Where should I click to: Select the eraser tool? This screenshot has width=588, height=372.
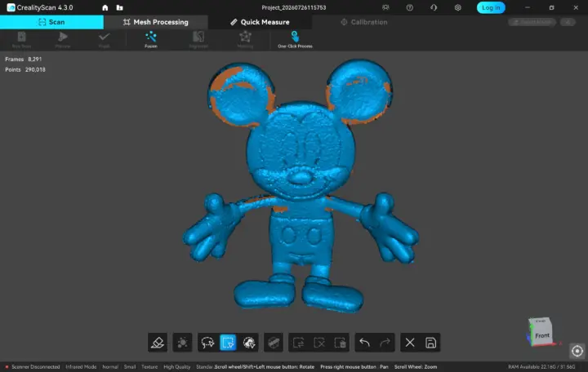pos(158,343)
